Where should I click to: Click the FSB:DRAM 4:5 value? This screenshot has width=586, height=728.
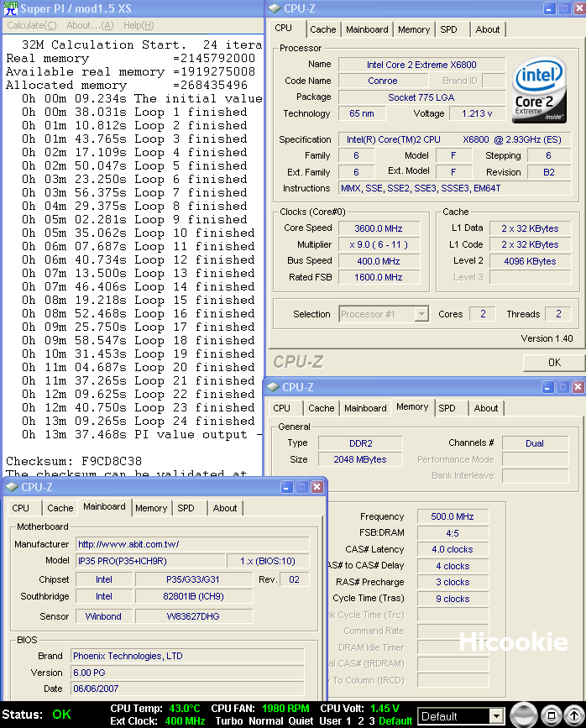coord(453,533)
